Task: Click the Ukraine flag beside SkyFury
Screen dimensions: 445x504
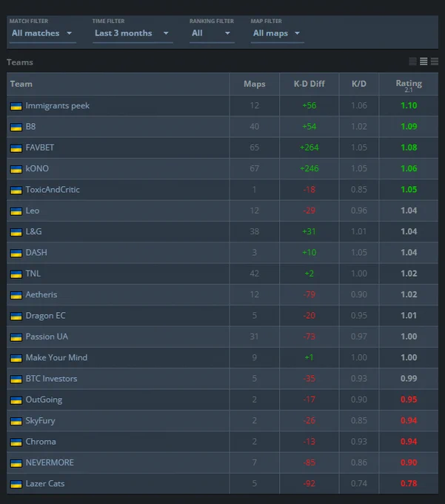Action: pyautogui.click(x=16, y=421)
